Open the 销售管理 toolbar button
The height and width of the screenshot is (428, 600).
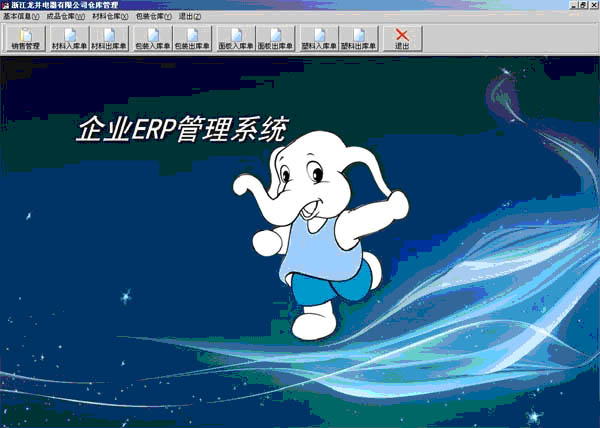(25, 39)
